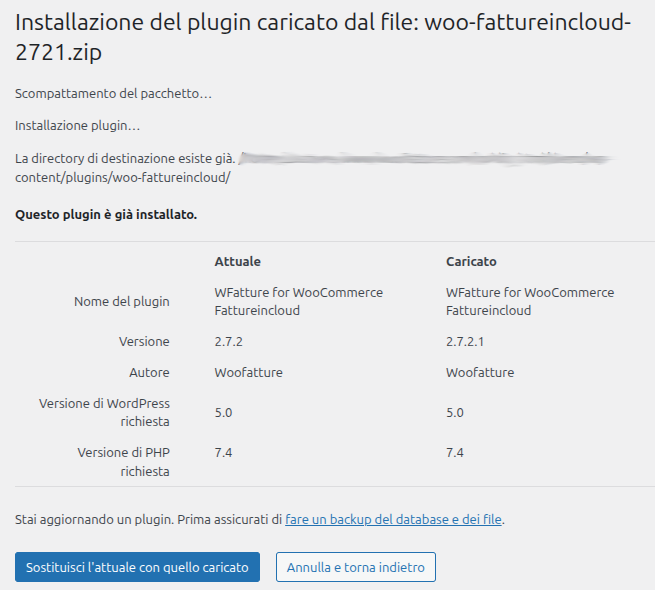Click WordPress version '5.0' in Attuale column
655x590 pixels.
pos(223,413)
